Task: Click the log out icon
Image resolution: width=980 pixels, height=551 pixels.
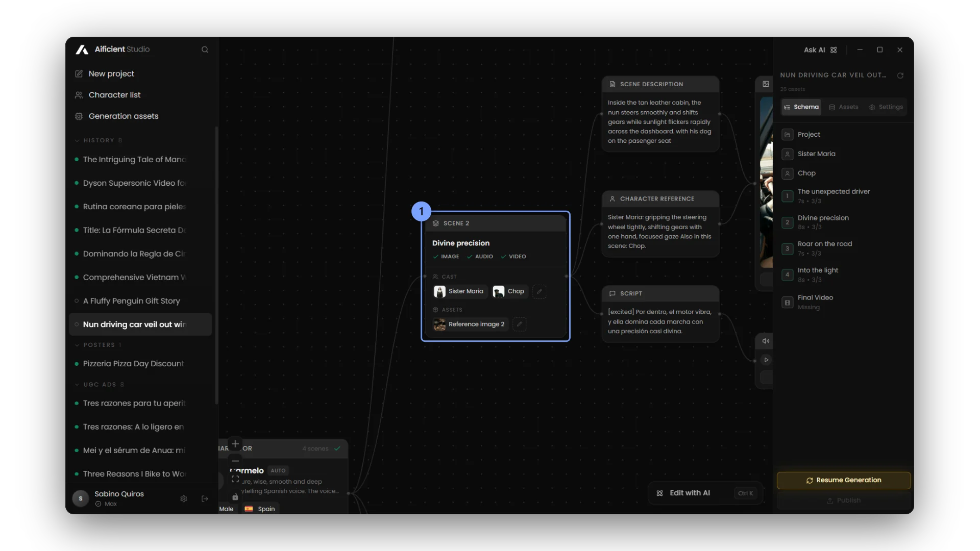Action: click(x=205, y=498)
